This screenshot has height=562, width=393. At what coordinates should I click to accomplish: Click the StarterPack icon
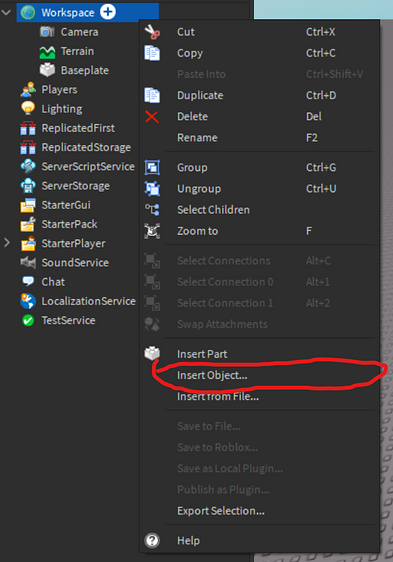coord(28,224)
